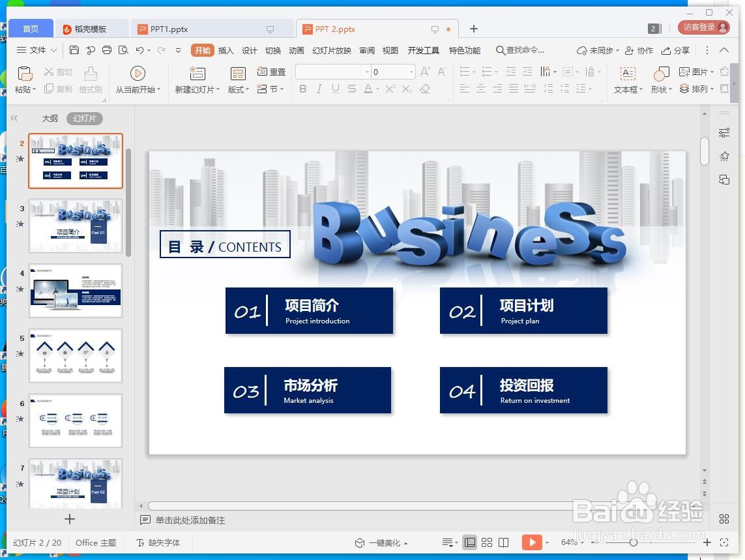Switch to Reading view icon
745x560 pixels.
click(504, 542)
